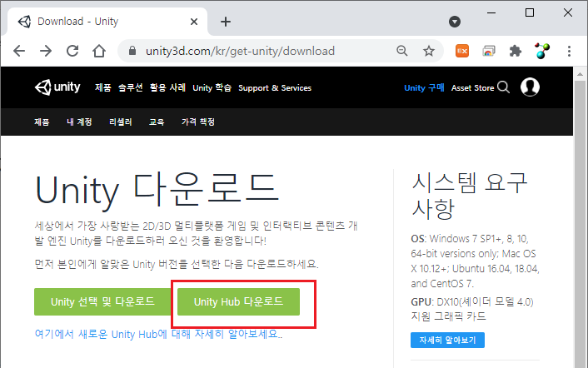Screen dimensions: 588x368
Task: Click the Unity 다운로드 heading text
Action: tap(157, 191)
